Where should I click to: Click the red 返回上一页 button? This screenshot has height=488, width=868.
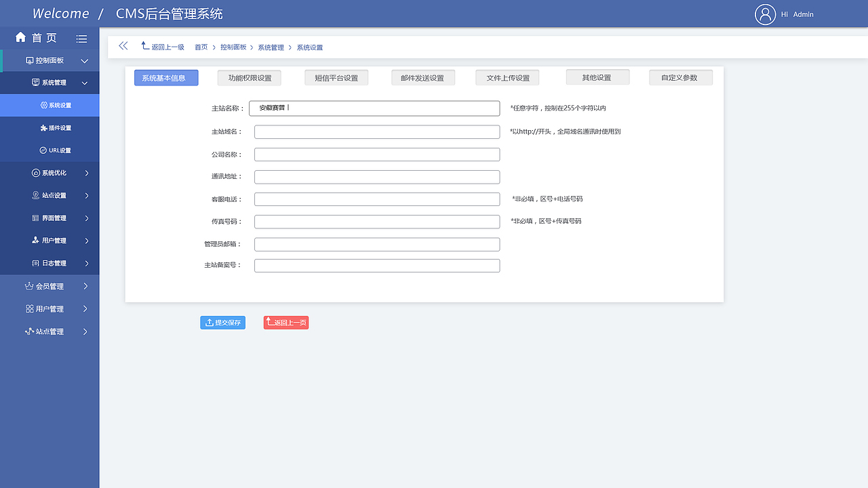pos(286,323)
